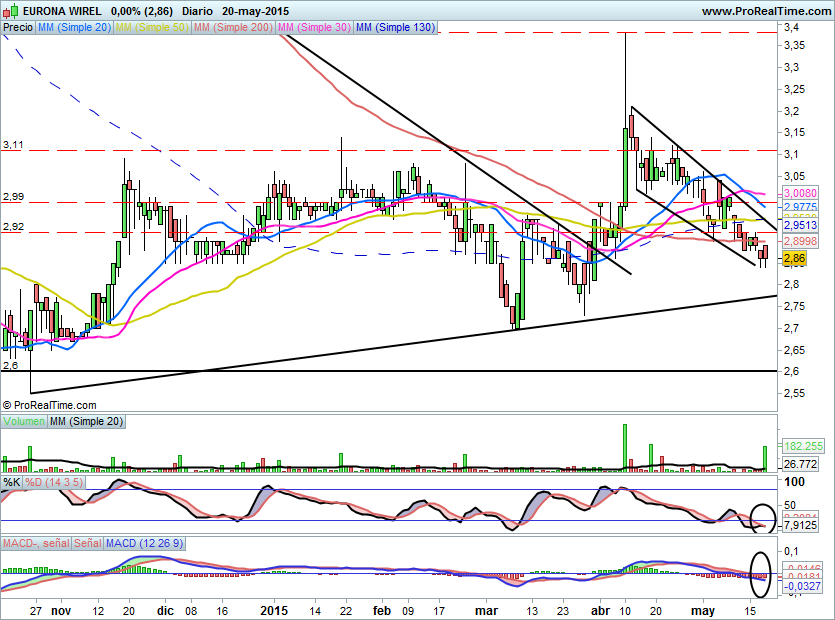The height and width of the screenshot is (620, 835).
Task: Select the Precio indicator label
Action: (x=18, y=27)
